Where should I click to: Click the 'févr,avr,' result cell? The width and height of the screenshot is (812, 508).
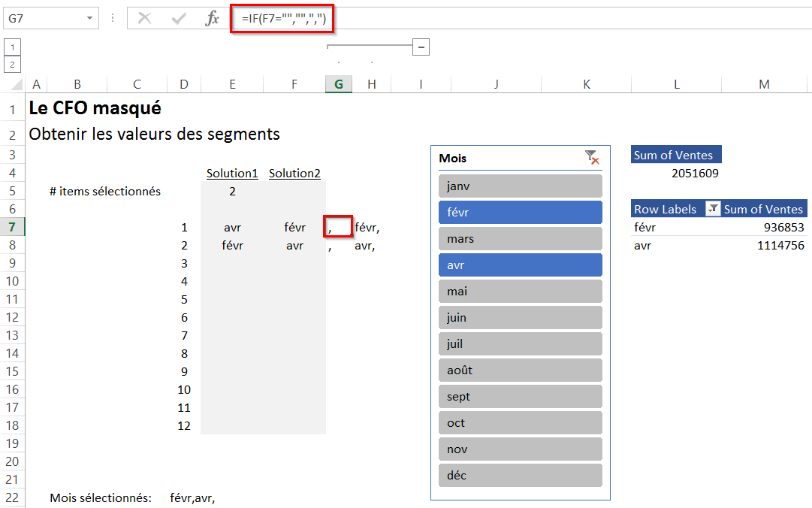(x=192, y=497)
